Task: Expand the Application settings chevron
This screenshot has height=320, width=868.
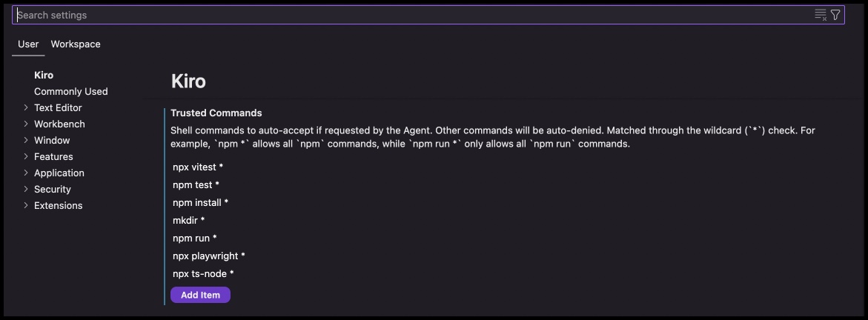Action: (26, 173)
